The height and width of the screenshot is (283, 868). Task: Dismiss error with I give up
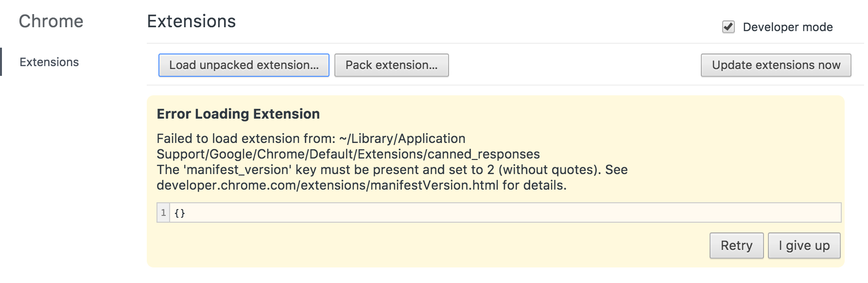pyautogui.click(x=804, y=246)
